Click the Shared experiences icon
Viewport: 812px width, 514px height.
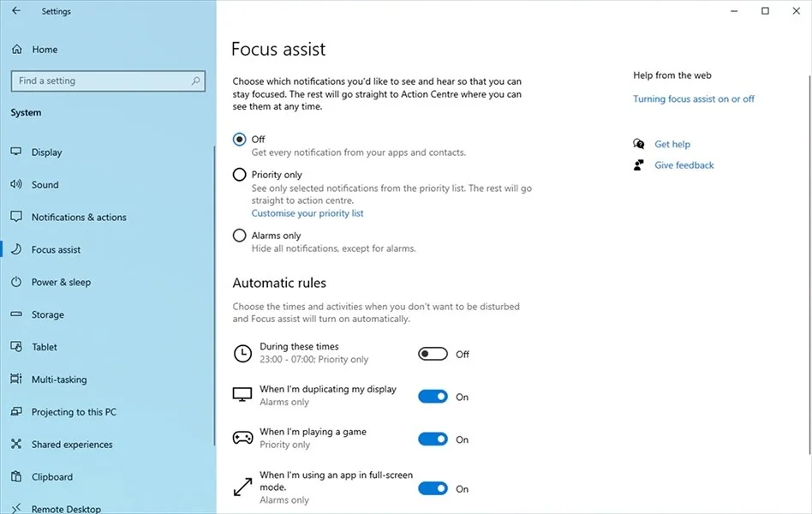point(15,445)
